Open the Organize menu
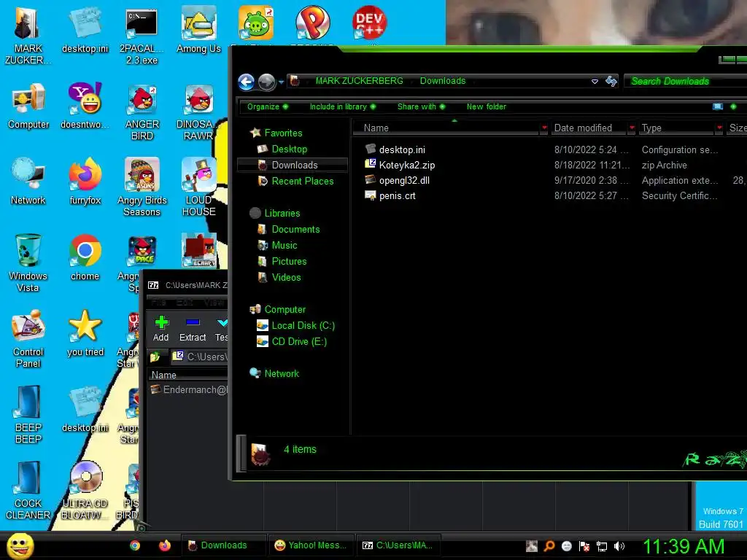 [x=267, y=106]
